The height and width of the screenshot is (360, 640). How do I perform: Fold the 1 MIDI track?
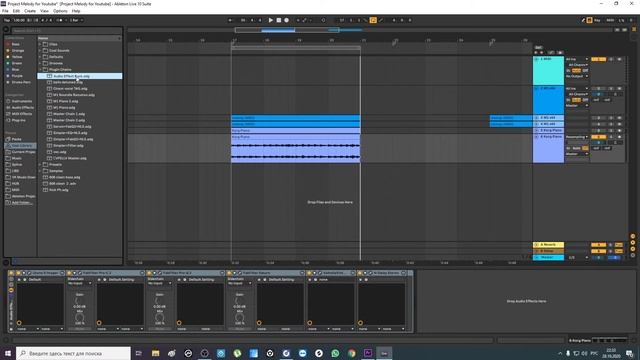pos(536,59)
